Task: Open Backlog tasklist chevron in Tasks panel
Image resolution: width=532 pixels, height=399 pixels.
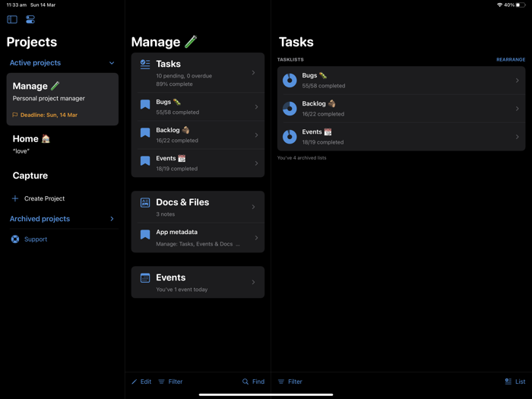Action: pyautogui.click(x=518, y=109)
